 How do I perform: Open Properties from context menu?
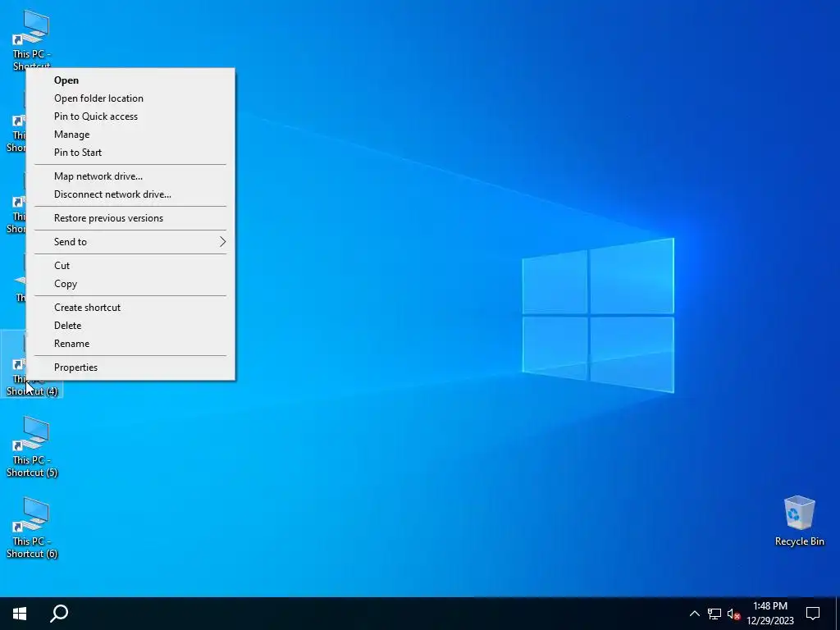tap(130, 367)
